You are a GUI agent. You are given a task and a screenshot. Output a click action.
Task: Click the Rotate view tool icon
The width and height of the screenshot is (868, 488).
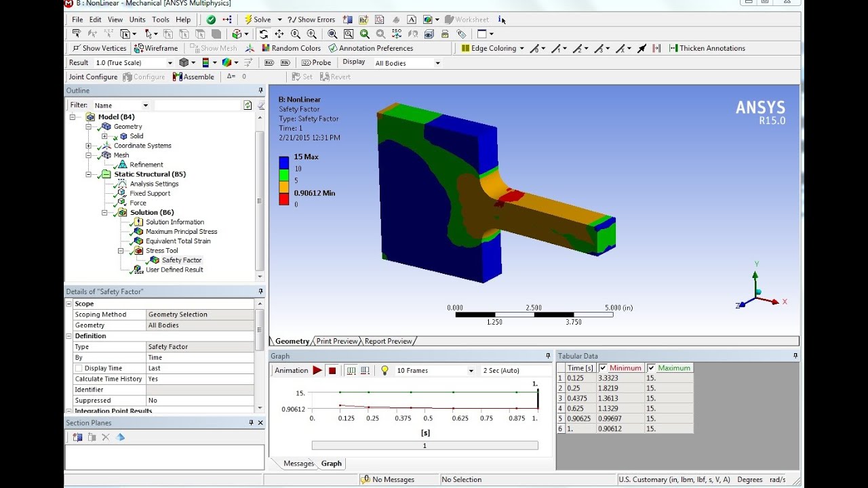point(264,34)
